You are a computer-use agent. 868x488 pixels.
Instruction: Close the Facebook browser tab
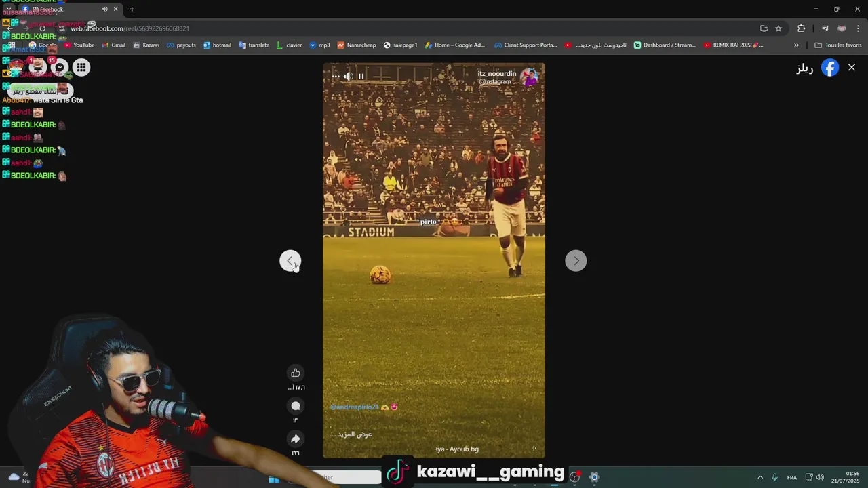115,9
